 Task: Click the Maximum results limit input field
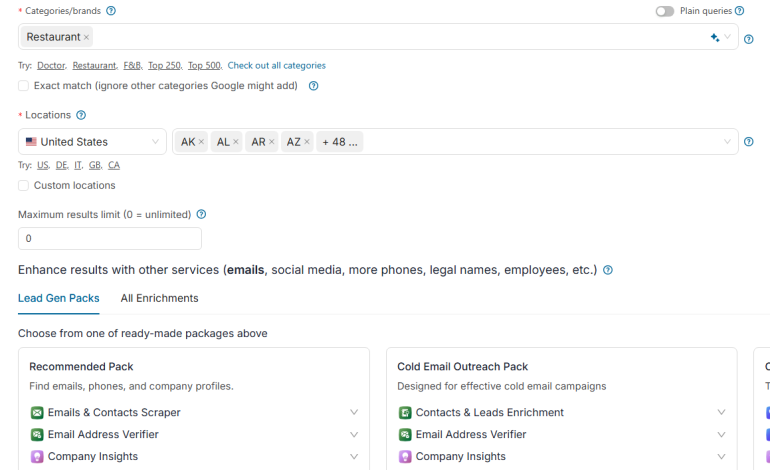click(x=110, y=239)
